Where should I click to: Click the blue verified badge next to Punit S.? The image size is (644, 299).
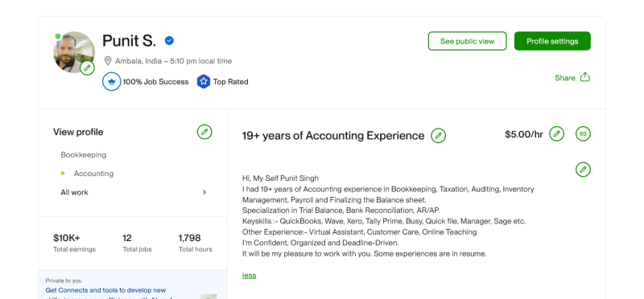[169, 41]
